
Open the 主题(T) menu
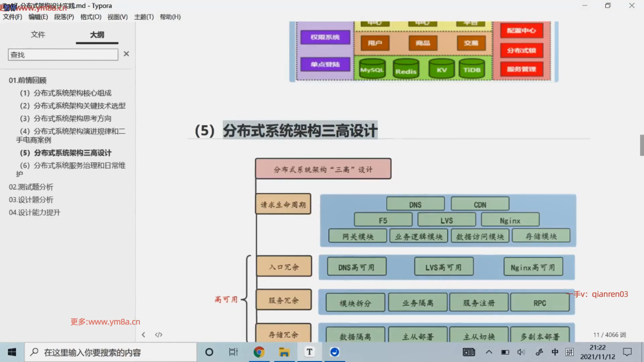pyautogui.click(x=144, y=17)
